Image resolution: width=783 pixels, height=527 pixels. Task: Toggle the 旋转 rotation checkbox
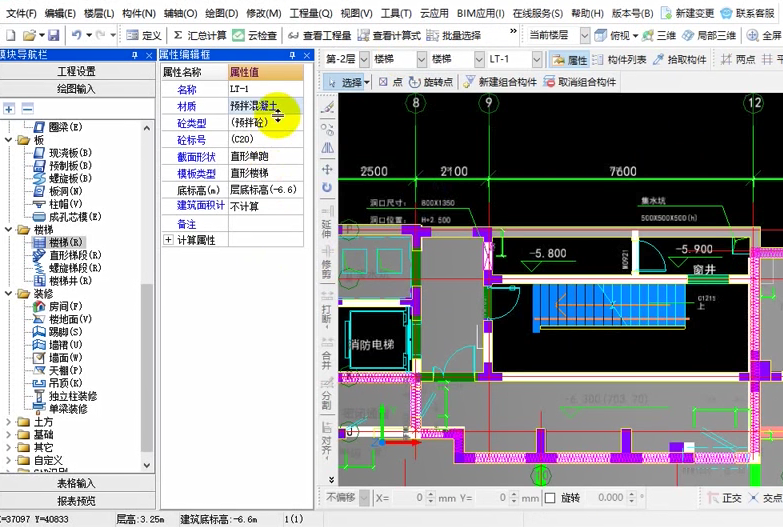pyautogui.click(x=549, y=497)
